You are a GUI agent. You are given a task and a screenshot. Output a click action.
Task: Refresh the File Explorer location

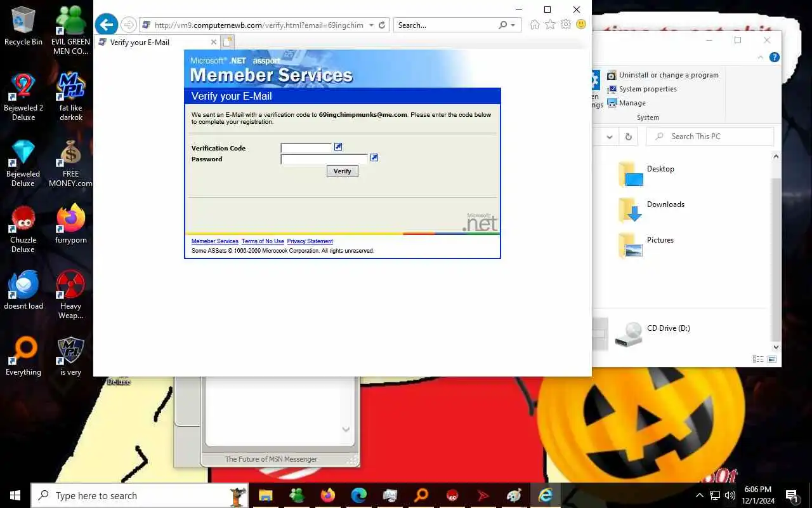pyautogui.click(x=629, y=137)
